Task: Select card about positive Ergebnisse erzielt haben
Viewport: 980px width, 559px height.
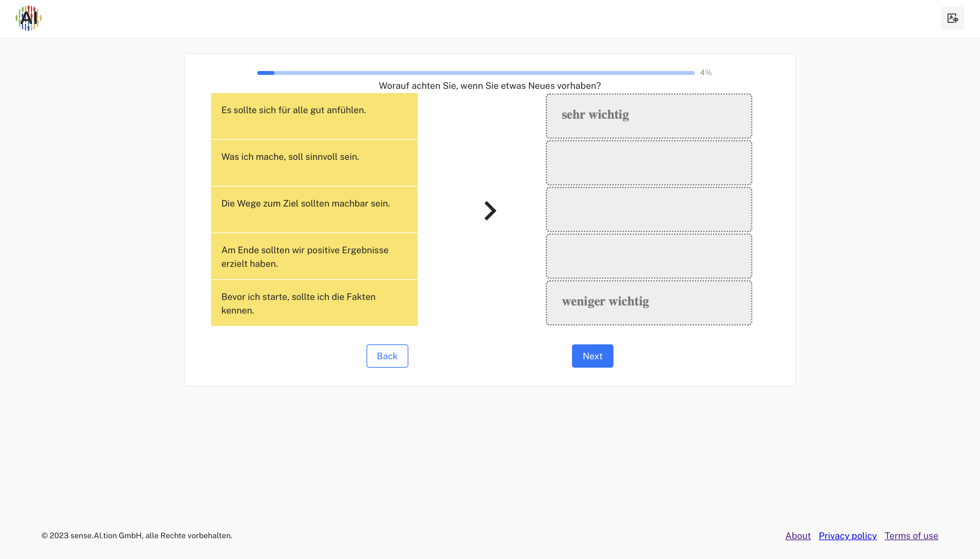Action: [314, 256]
